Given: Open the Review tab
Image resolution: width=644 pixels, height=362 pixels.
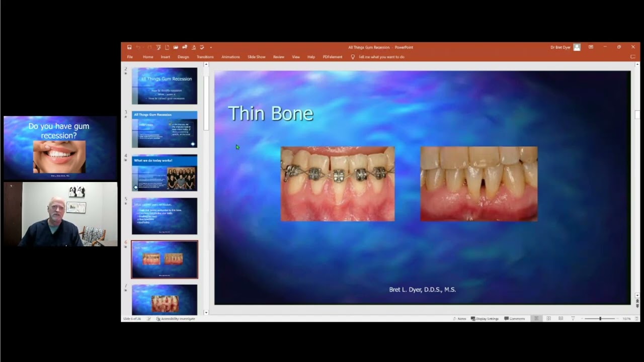Looking at the screenshot, I should coord(279,57).
